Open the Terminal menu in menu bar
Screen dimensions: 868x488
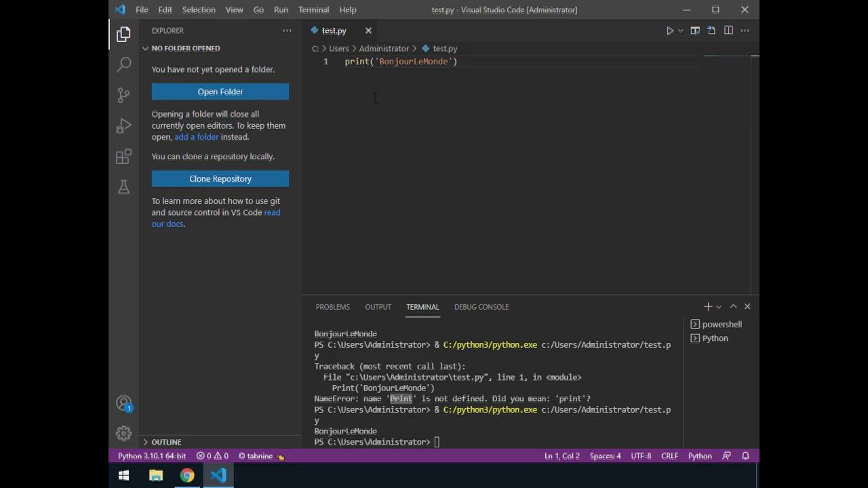coord(313,9)
